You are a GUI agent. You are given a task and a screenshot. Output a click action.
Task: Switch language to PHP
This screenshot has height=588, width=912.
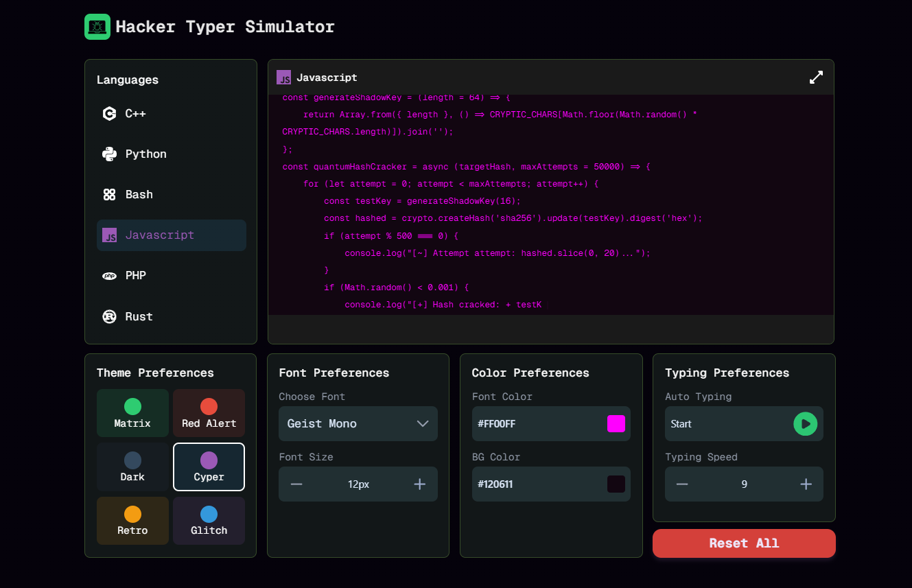tap(172, 276)
